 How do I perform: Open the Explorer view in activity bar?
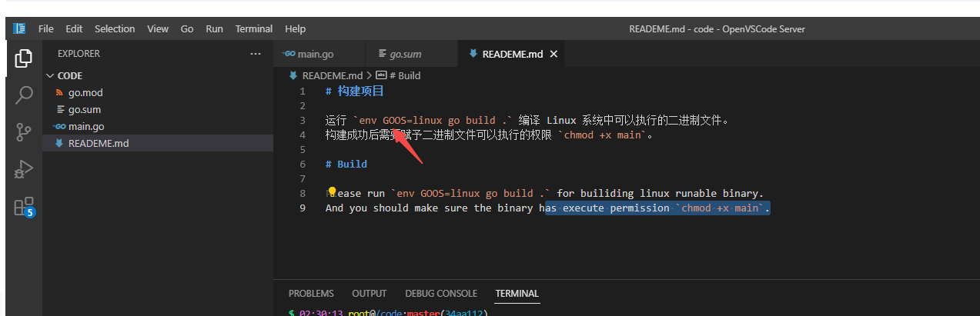point(24,58)
